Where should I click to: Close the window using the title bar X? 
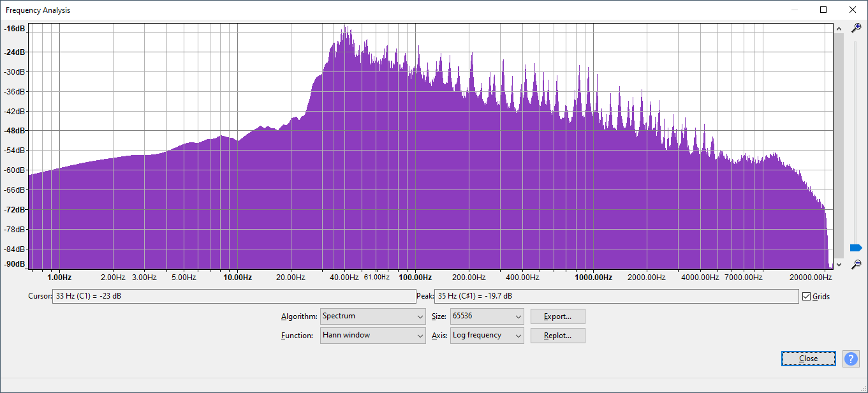pyautogui.click(x=853, y=10)
